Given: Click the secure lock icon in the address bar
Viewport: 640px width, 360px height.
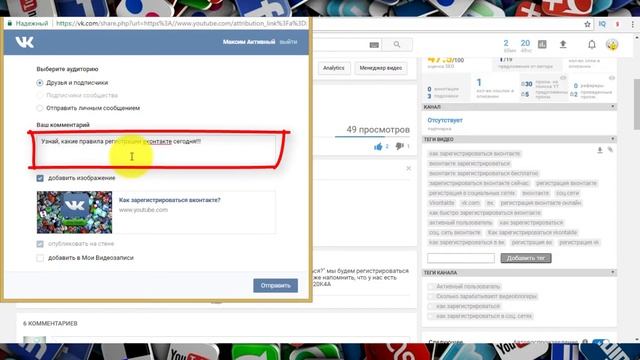Looking at the screenshot, I should pyautogui.click(x=10, y=24).
